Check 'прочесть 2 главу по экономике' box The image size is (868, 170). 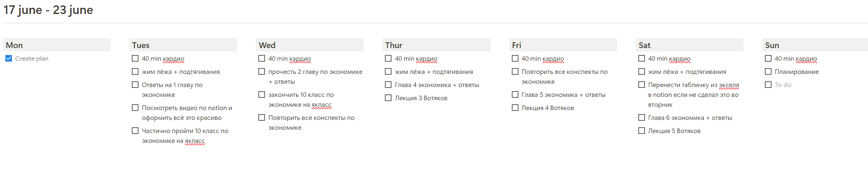coord(262,71)
